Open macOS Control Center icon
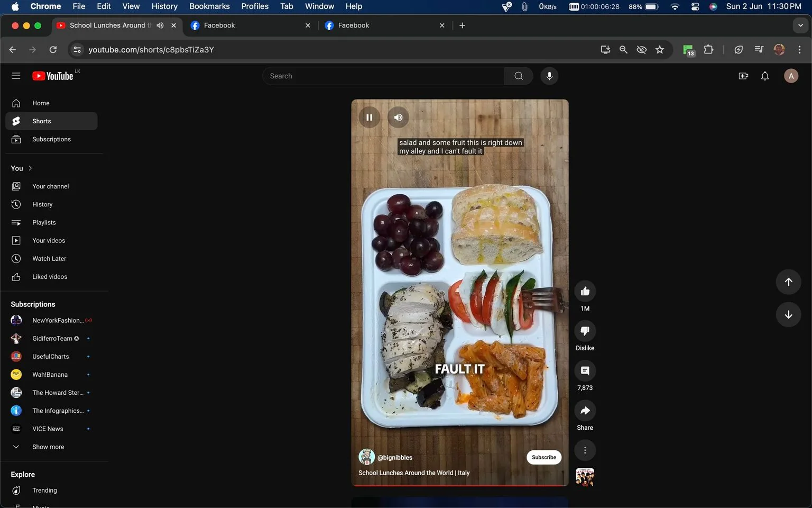The height and width of the screenshot is (508, 812). pyautogui.click(x=695, y=6)
